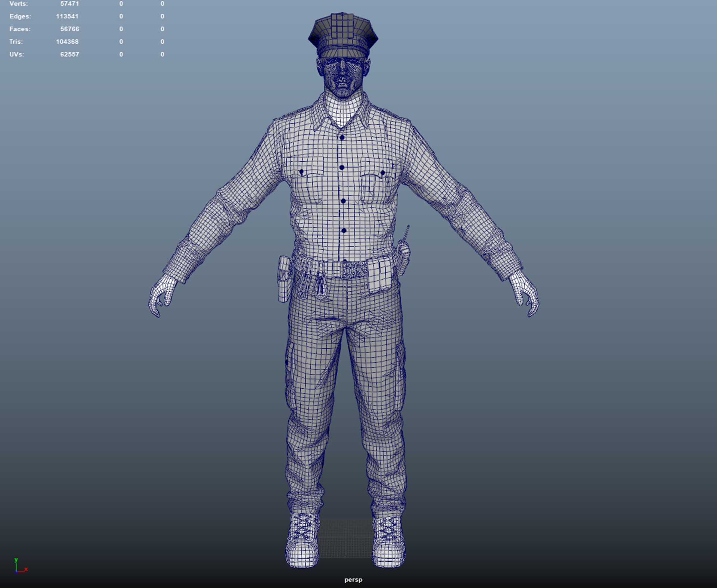Select the belt buckle on the model

point(354,270)
